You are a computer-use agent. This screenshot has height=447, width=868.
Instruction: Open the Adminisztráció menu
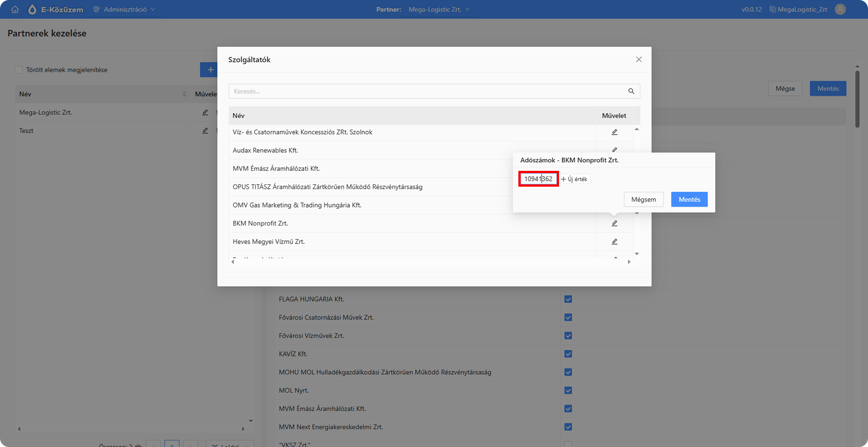124,9
